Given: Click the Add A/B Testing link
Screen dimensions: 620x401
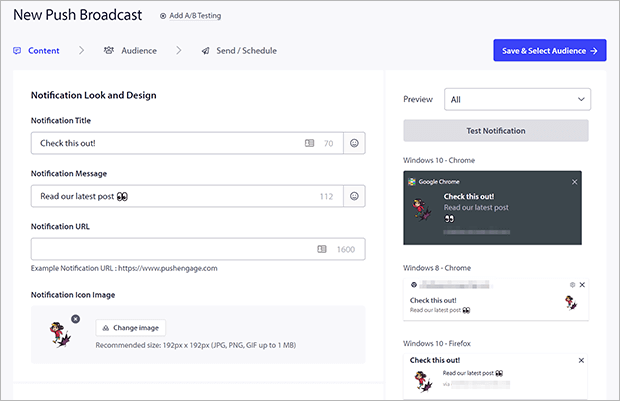Looking at the screenshot, I should tap(195, 16).
